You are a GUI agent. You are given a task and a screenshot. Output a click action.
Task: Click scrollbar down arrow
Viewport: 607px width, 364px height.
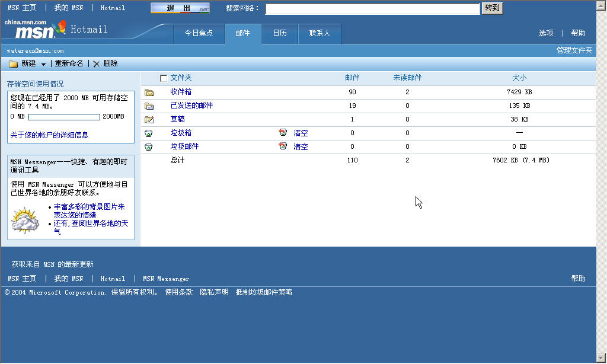(601, 358)
